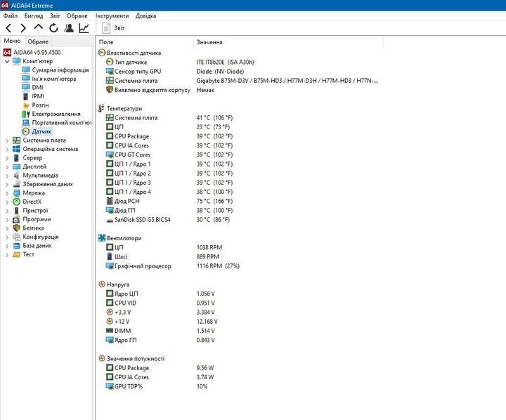Image resolution: width=506 pixels, height=420 pixels.
Task: Open user management with the person icon
Action: pyautogui.click(x=69, y=28)
